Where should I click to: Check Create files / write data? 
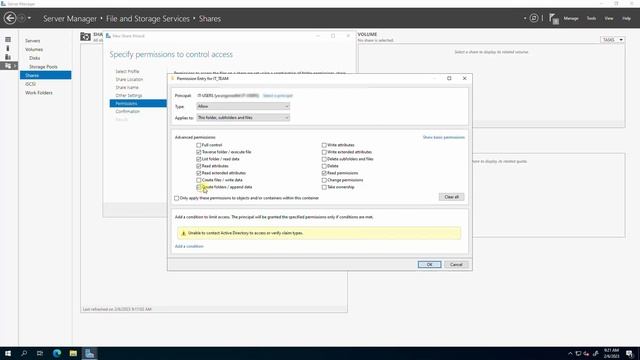[199, 180]
